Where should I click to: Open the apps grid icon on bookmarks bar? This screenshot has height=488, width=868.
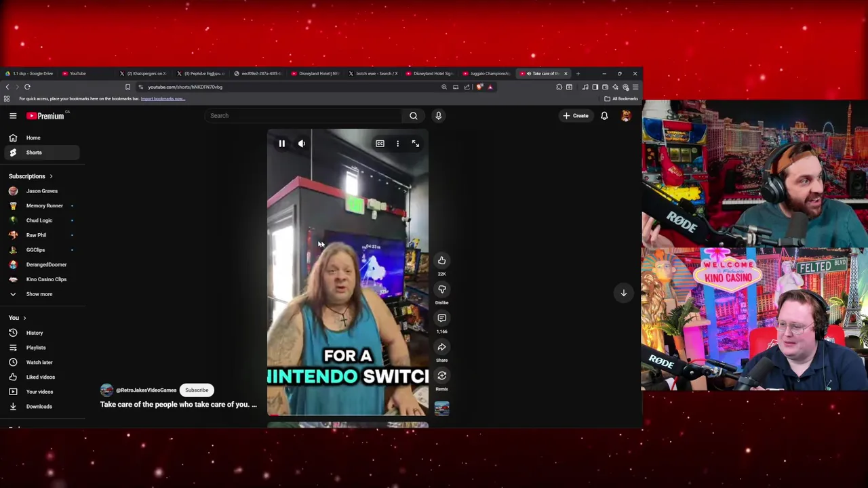point(7,99)
